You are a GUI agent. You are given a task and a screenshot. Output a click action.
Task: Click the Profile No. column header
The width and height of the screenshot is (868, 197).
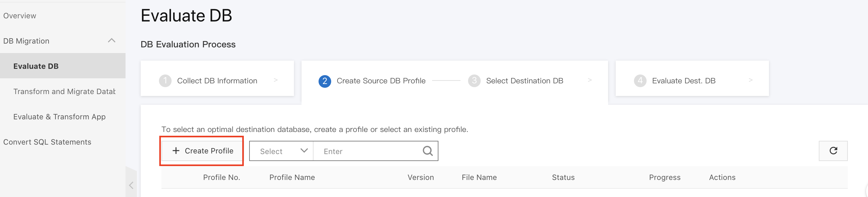coord(221,177)
